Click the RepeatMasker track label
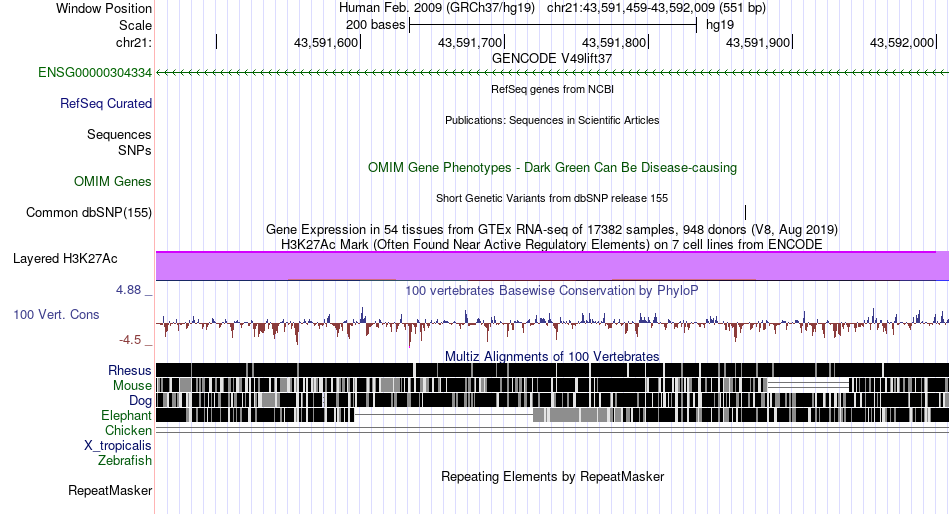 (x=110, y=490)
